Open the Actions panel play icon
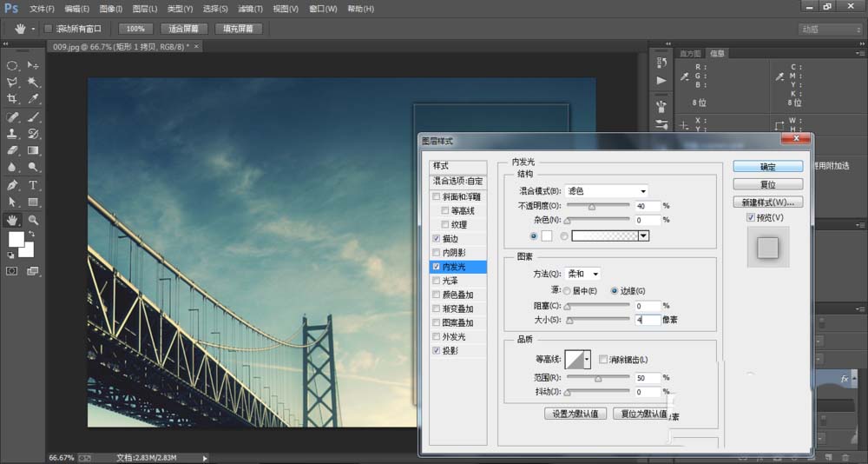Screen dimensions: 868x464 click(661, 81)
